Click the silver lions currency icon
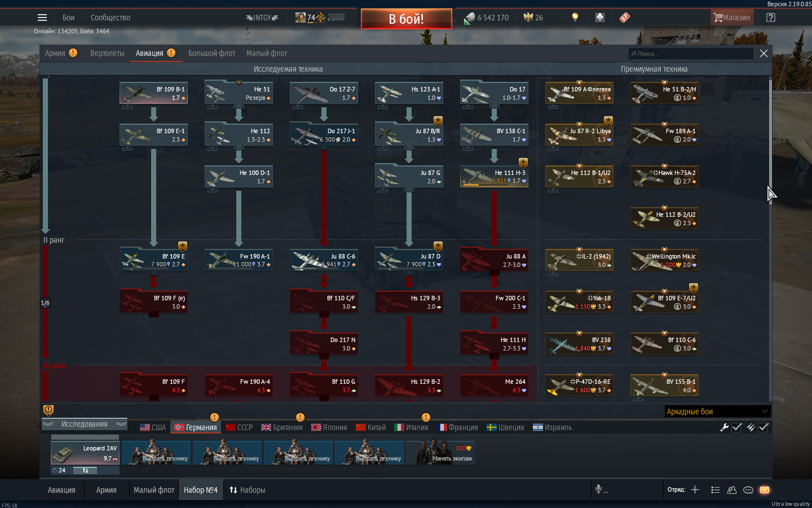Screen dimensions: 812x508 point(470,18)
